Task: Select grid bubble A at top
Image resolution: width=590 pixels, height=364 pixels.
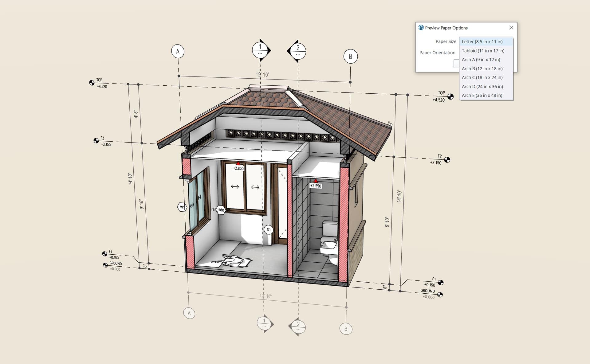Action: pos(178,51)
